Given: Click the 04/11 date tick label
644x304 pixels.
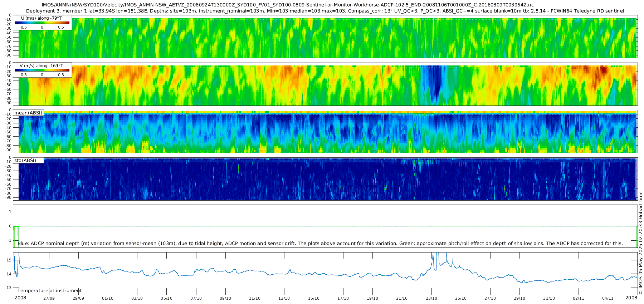Looking at the screenshot, I should click(x=608, y=298).
